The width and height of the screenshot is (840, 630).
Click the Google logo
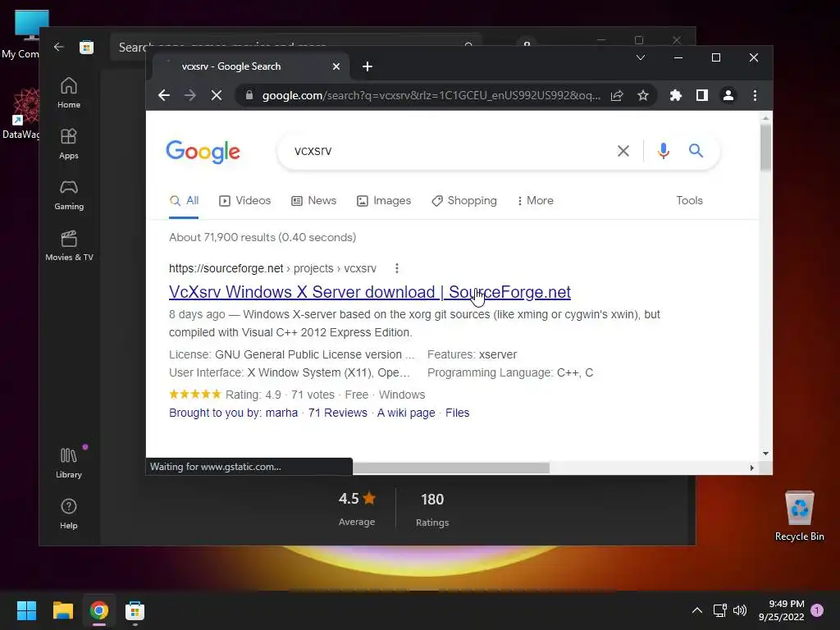[x=203, y=152]
